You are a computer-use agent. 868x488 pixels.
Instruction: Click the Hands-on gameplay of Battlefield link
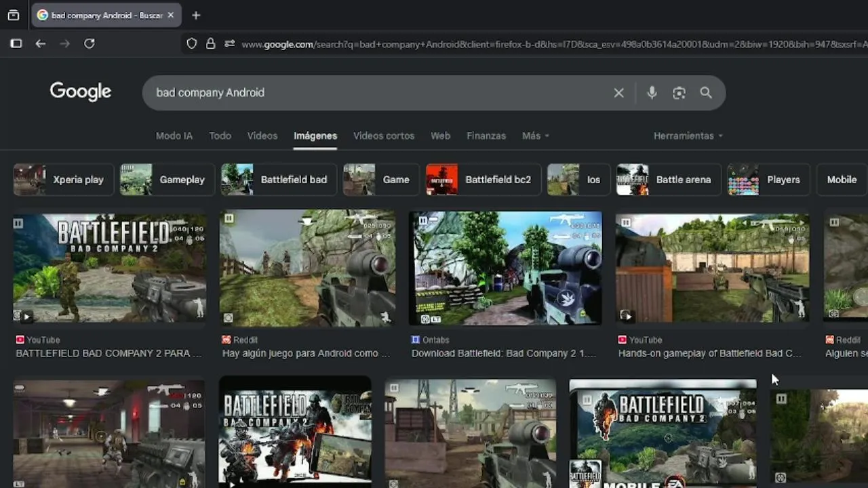coord(710,353)
